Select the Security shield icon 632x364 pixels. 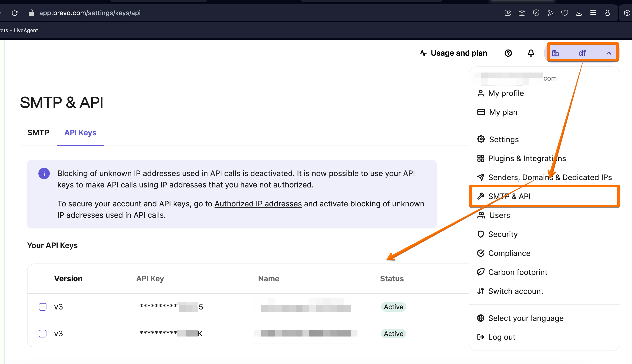(x=481, y=234)
